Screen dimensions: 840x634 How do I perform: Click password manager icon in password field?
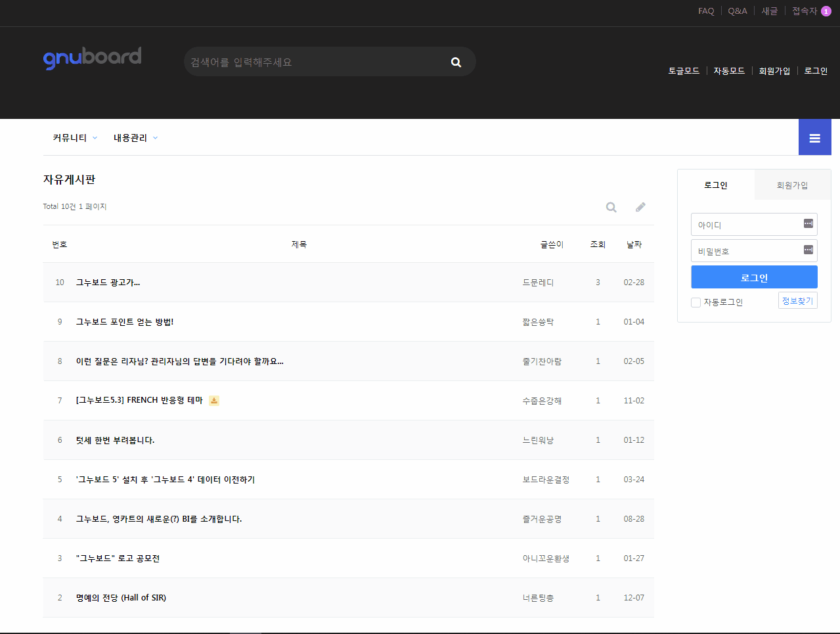[808, 250]
